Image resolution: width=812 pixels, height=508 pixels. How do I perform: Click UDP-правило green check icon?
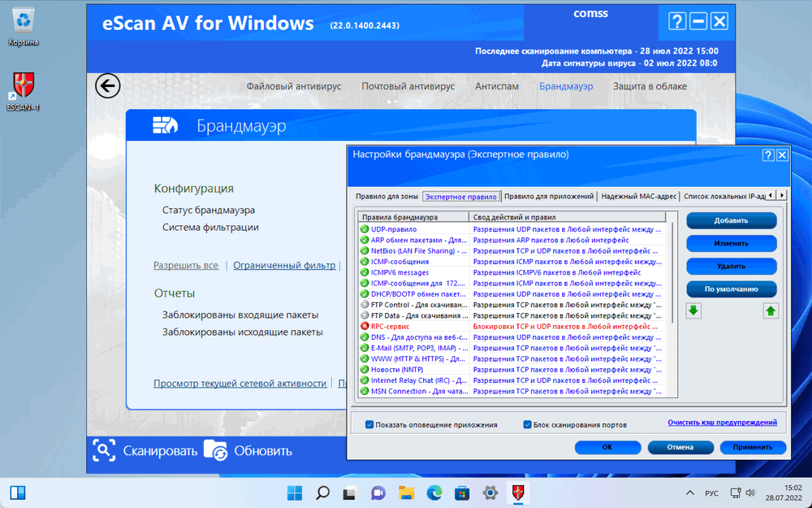365,229
